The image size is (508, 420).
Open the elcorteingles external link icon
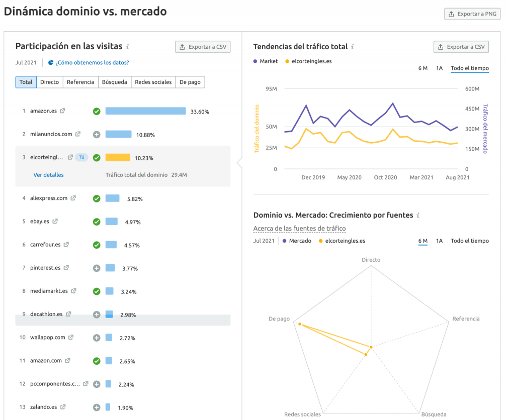click(x=70, y=157)
